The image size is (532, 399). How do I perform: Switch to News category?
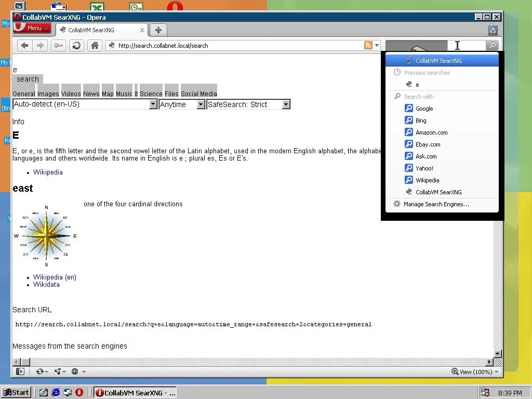(91, 94)
